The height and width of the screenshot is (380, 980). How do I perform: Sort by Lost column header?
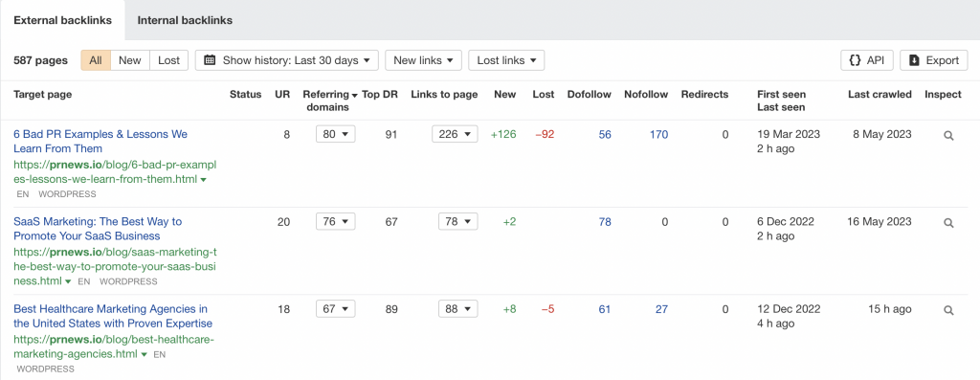544,95
